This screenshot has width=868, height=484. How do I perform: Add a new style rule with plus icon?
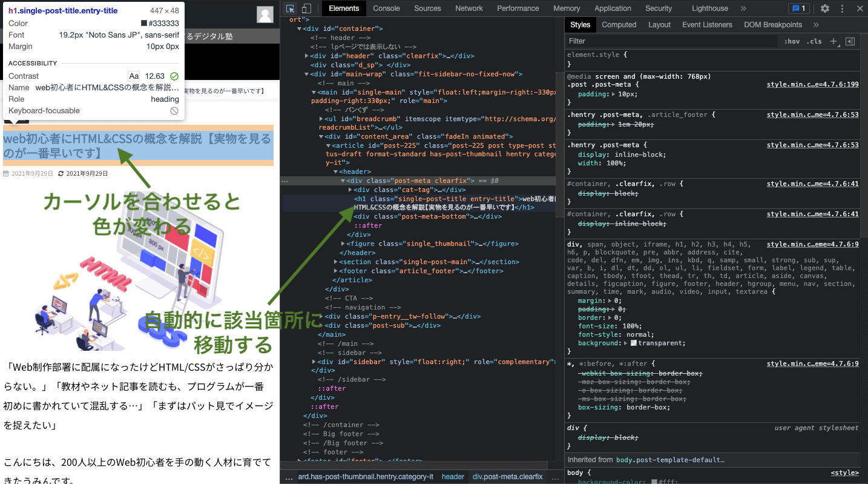coord(833,41)
